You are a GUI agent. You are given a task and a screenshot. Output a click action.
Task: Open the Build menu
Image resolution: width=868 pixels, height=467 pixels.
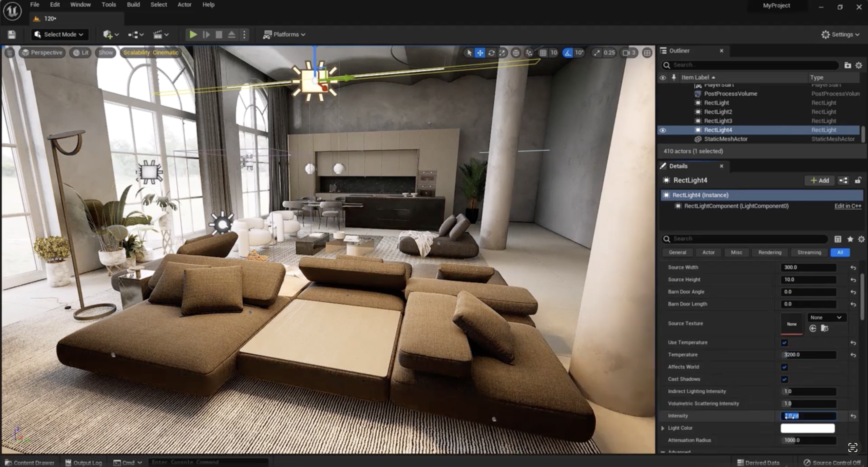[133, 5]
